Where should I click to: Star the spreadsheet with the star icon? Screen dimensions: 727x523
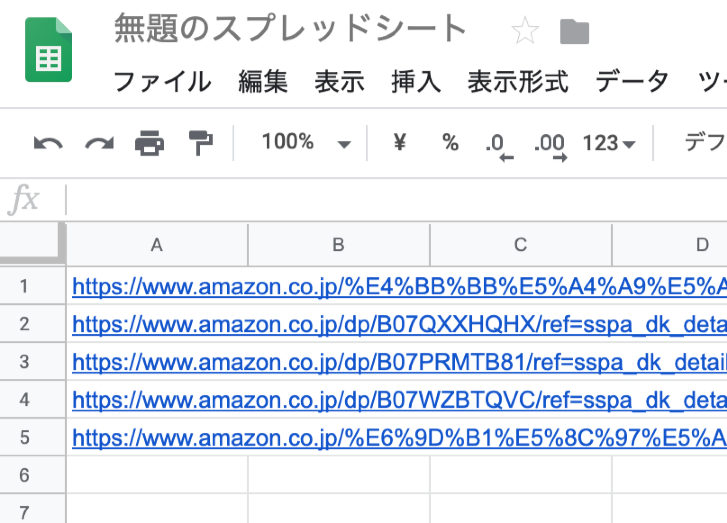coord(525,31)
